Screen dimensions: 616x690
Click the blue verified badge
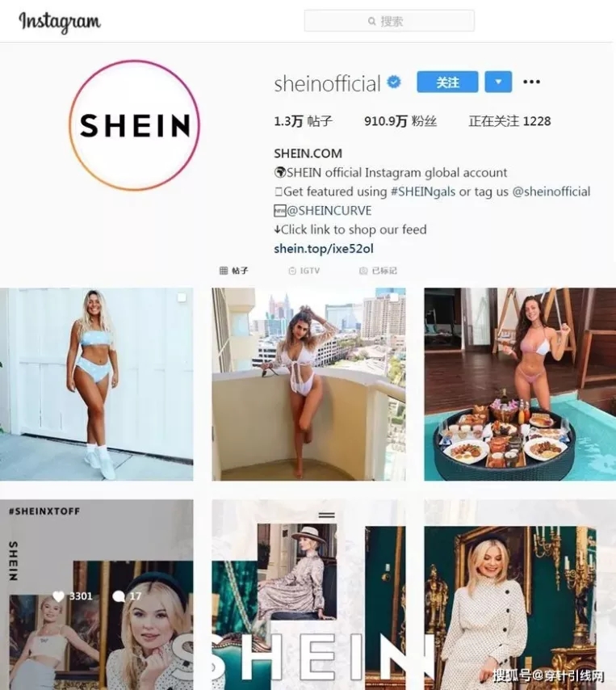point(393,82)
